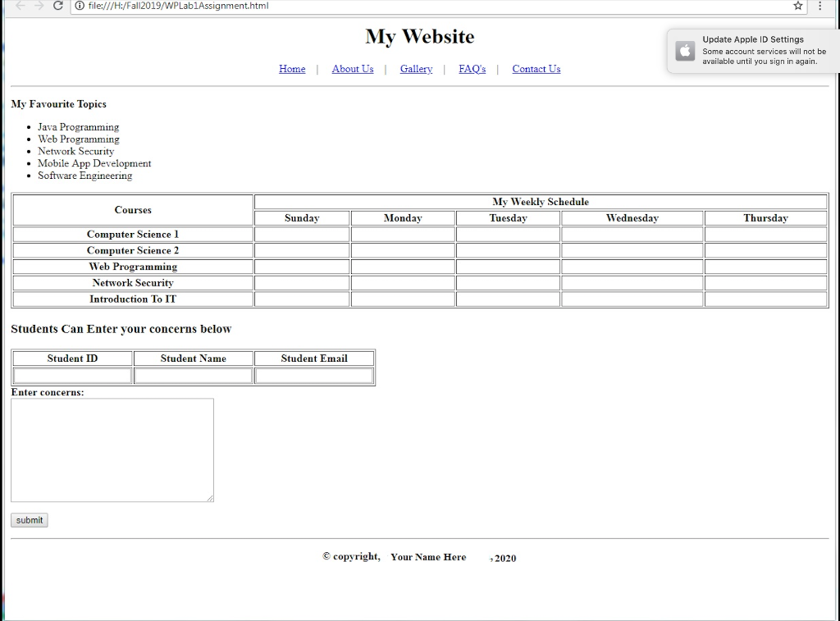This screenshot has height=621, width=840.
Task: Select the Web Programming list item
Action: (x=78, y=139)
